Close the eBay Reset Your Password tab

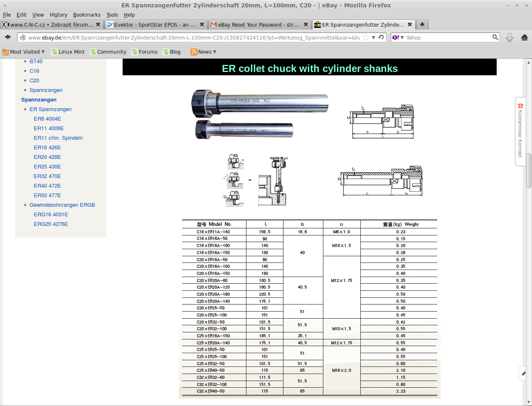coord(305,25)
